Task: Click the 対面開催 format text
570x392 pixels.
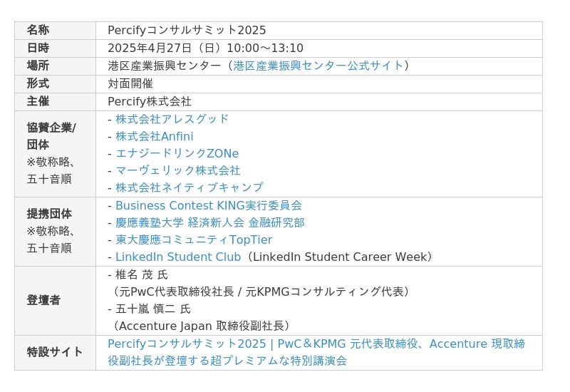Action: click(130, 83)
